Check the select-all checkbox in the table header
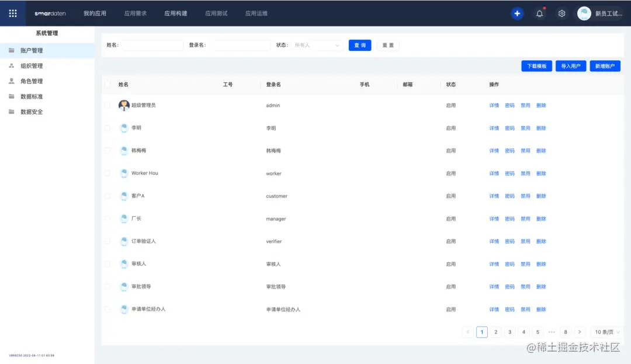The width and height of the screenshot is (631, 364). click(x=108, y=84)
